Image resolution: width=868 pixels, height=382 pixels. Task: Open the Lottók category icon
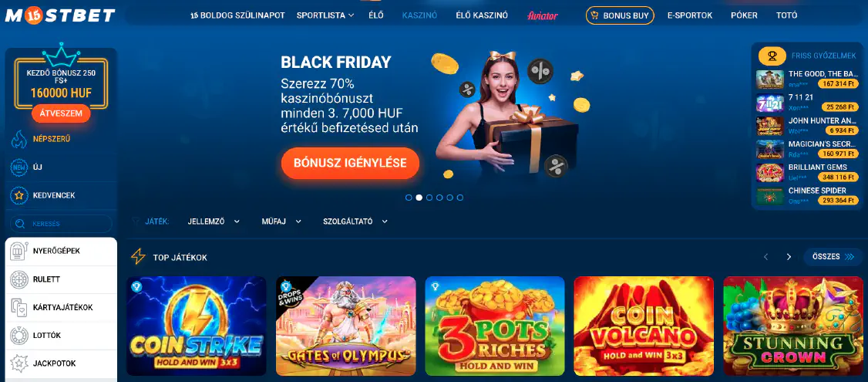click(x=19, y=336)
